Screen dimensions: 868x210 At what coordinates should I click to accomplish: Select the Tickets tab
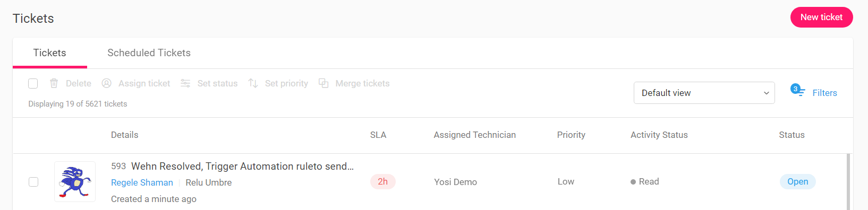click(x=50, y=52)
